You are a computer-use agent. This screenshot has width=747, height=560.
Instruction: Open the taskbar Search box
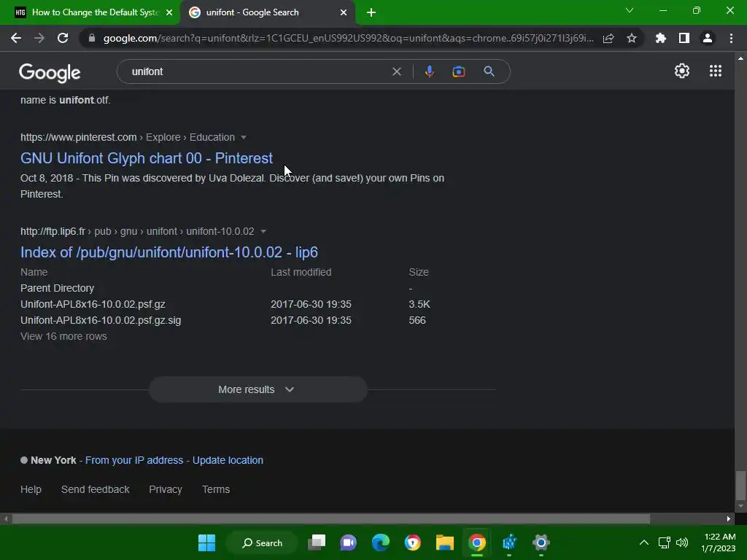pos(262,542)
